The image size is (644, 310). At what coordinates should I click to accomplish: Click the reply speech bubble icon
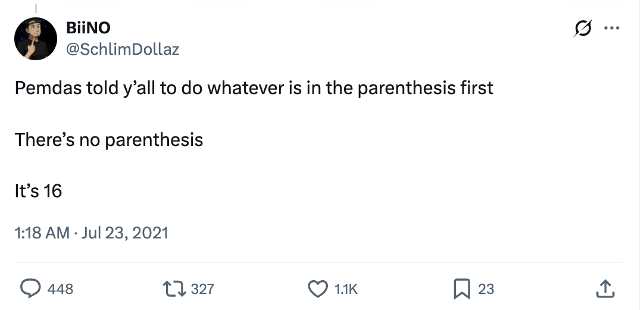pyautogui.click(x=30, y=289)
